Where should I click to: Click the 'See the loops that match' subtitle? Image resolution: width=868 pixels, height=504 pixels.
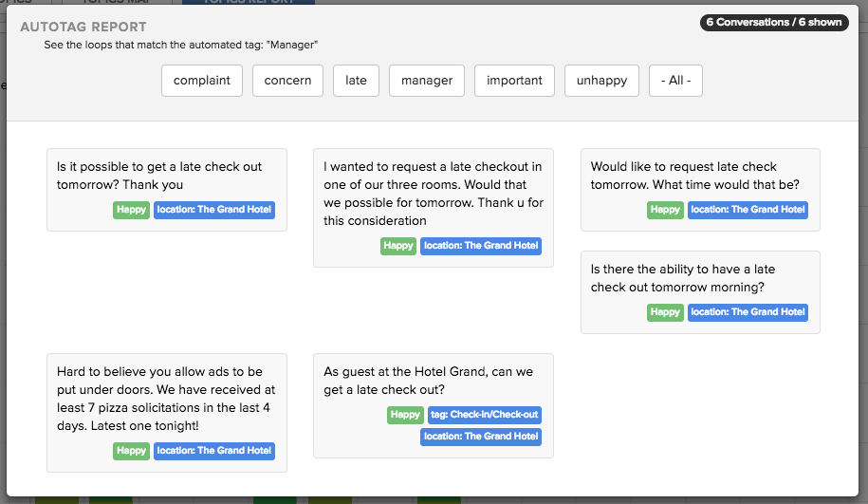[x=181, y=45]
